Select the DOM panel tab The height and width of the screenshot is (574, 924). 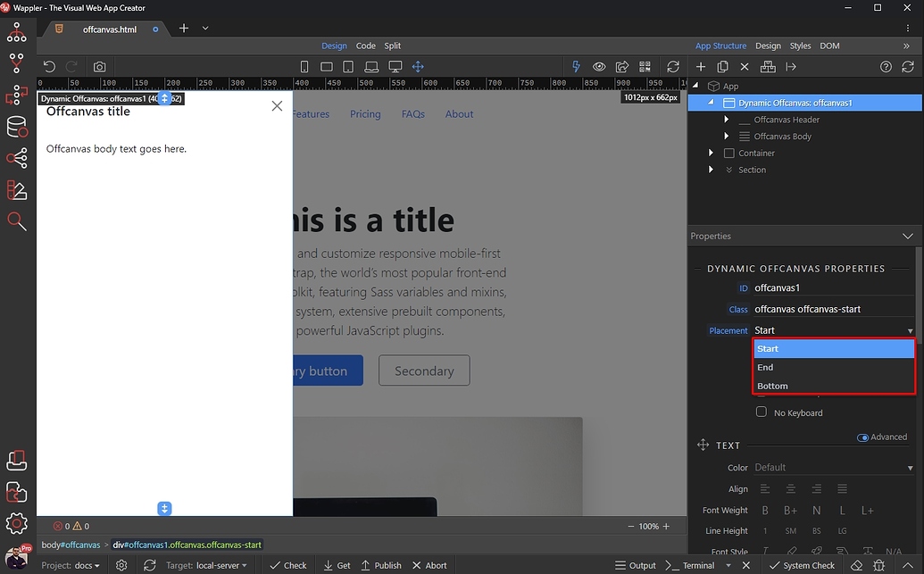click(x=830, y=46)
